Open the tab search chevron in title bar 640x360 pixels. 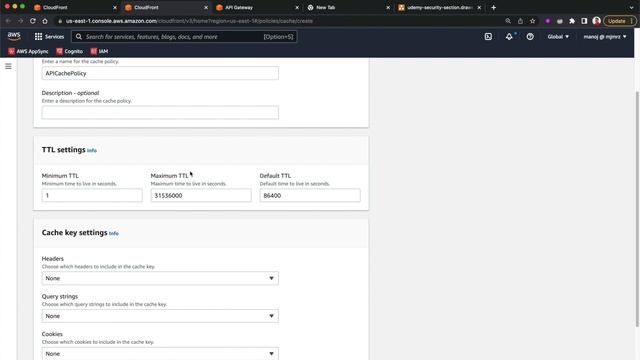(631, 7)
